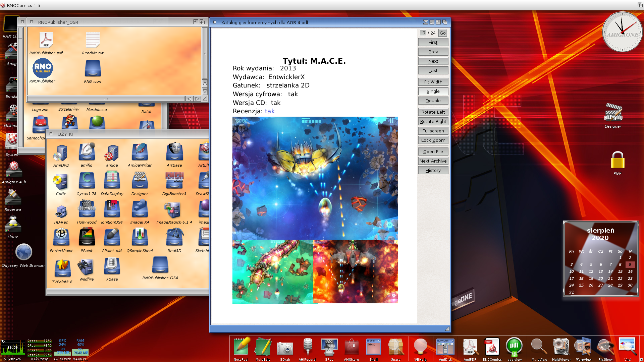Select Hollywood icon in UŻYTKI window

(x=87, y=209)
